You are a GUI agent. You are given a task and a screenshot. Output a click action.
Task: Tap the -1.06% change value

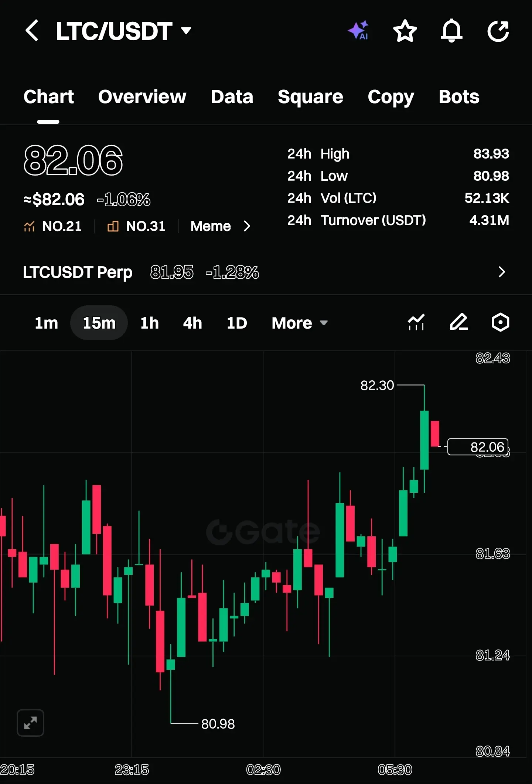(124, 200)
